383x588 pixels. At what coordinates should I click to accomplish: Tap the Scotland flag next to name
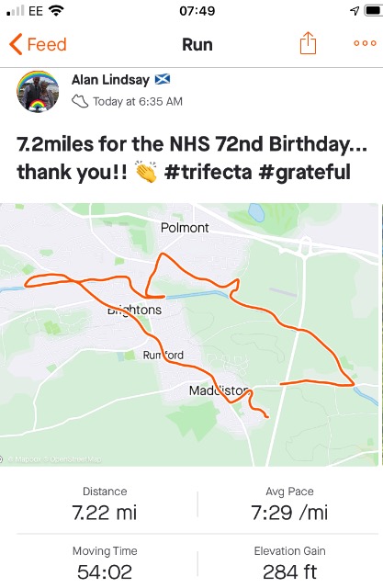coord(163,80)
